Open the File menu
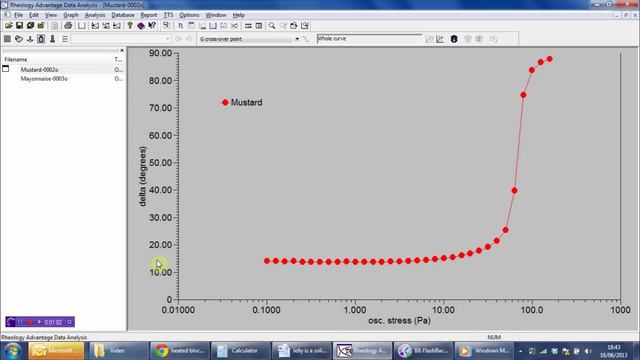 pyautogui.click(x=18, y=15)
